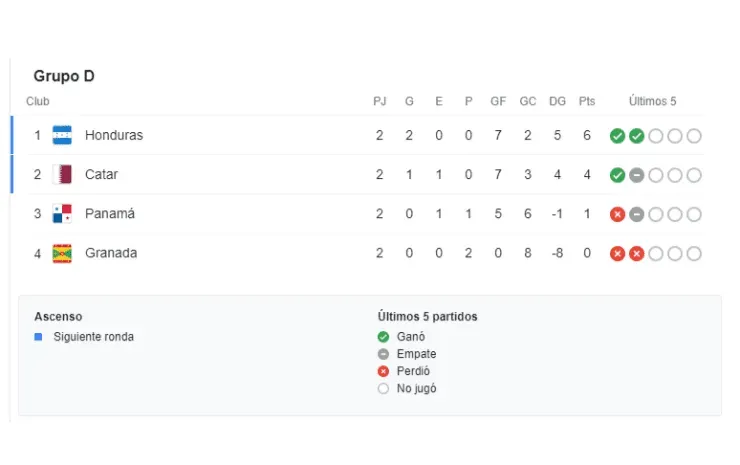Click the green Ganó legend icon
The height and width of the screenshot is (465, 740).
tap(383, 337)
